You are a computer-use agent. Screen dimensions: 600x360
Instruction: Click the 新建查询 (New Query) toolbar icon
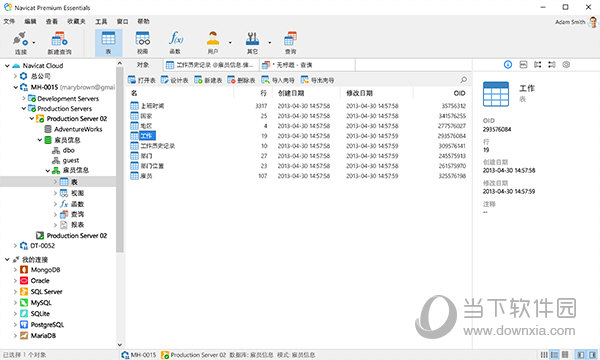point(59,39)
